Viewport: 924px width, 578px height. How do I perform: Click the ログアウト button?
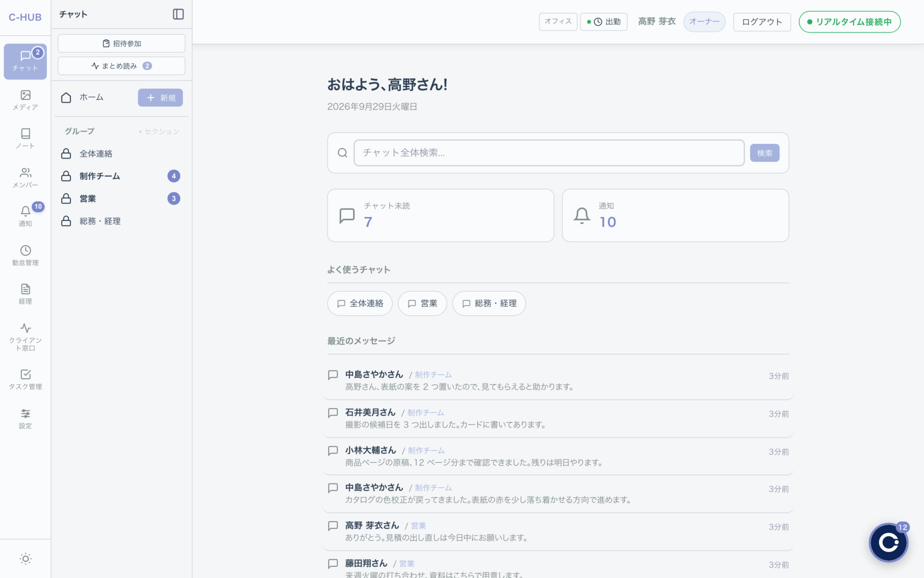tap(762, 22)
